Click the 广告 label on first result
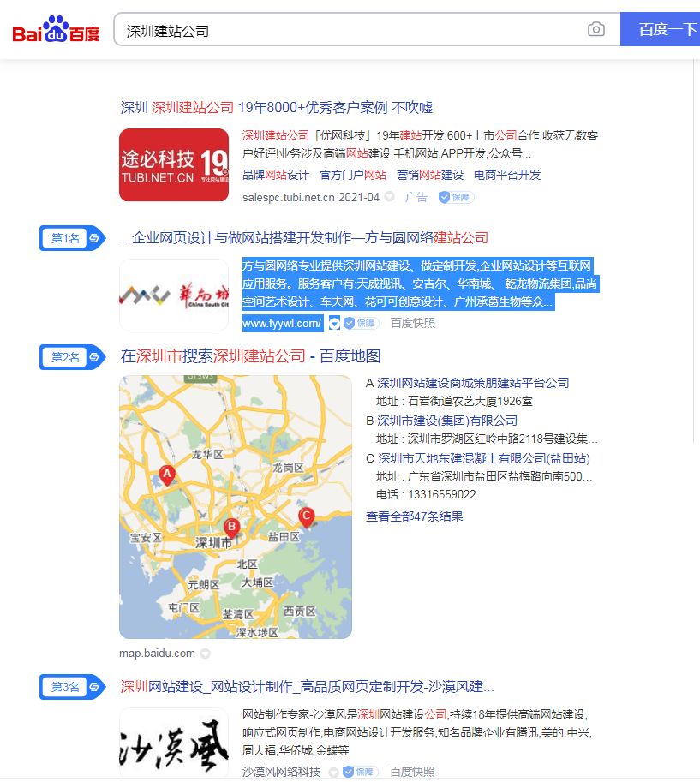 click(x=416, y=198)
